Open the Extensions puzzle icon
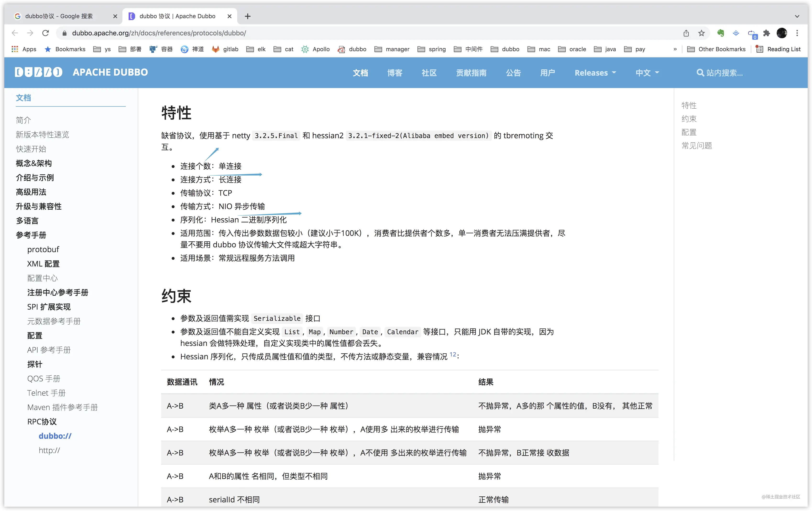Image resolution: width=812 pixels, height=511 pixels. point(767,33)
